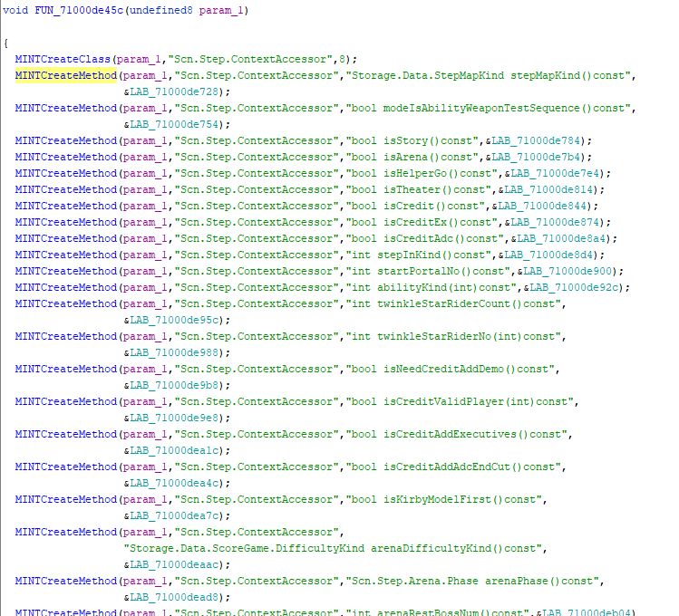Select the highlighted MINTCreateMethod call
Image resolution: width=679 pixels, height=616 pixels.
[66, 76]
